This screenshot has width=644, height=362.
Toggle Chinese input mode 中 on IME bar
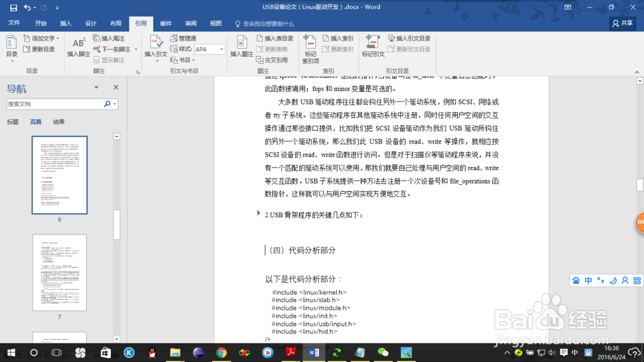588,281
